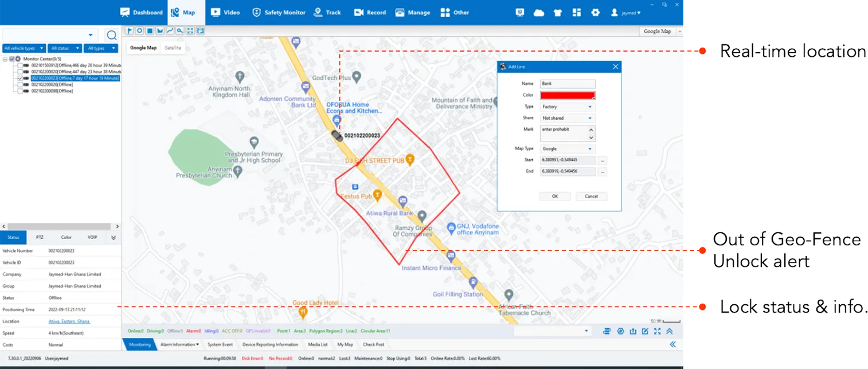Switch to the PTZ tab
This screenshot has height=369, width=868.
coord(40,237)
